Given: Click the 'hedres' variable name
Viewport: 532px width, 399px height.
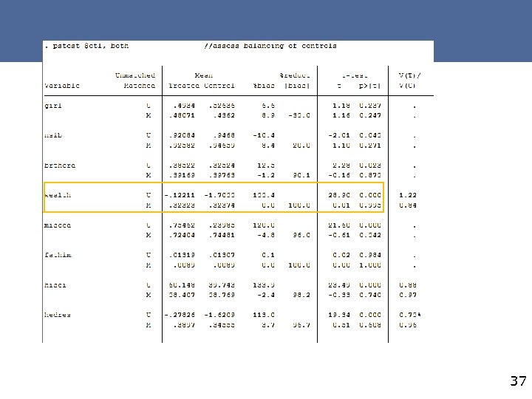Looking at the screenshot, I should click(58, 314).
